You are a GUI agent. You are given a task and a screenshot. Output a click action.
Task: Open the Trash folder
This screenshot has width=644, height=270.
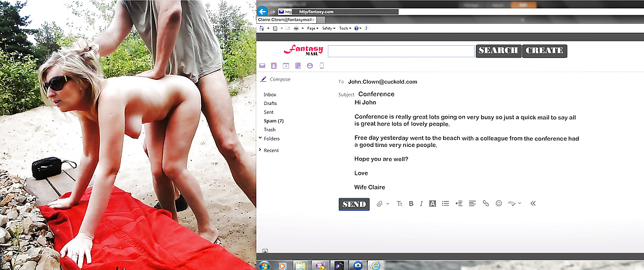click(269, 130)
